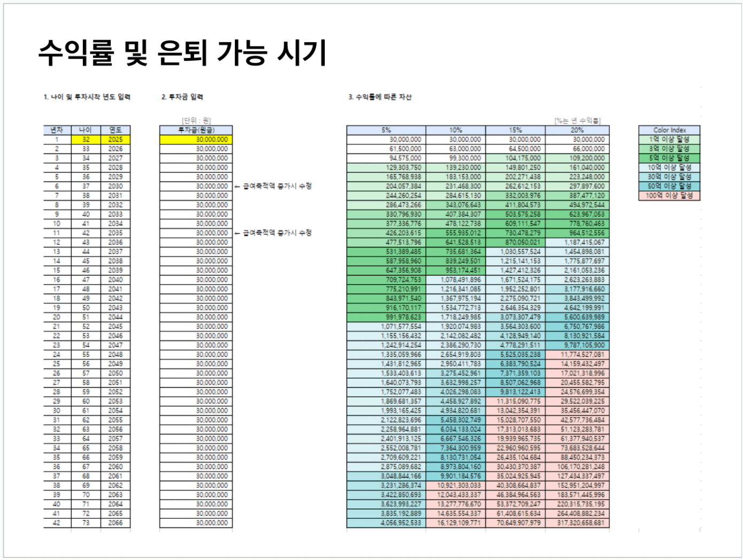Click the yellow highlighted investment amount cell

point(196,140)
